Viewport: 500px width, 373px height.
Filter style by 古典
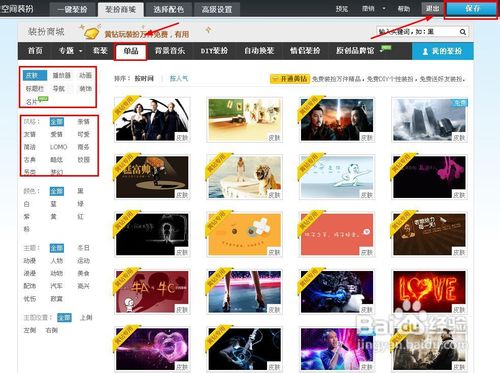tap(30, 160)
